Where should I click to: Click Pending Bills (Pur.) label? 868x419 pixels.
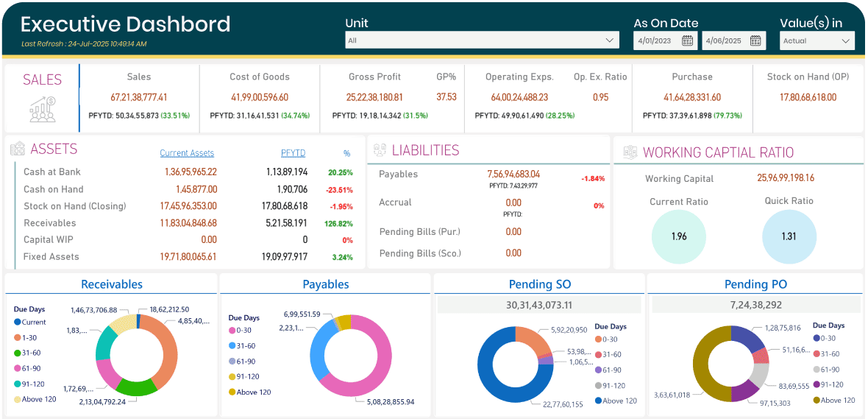point(419,232)
